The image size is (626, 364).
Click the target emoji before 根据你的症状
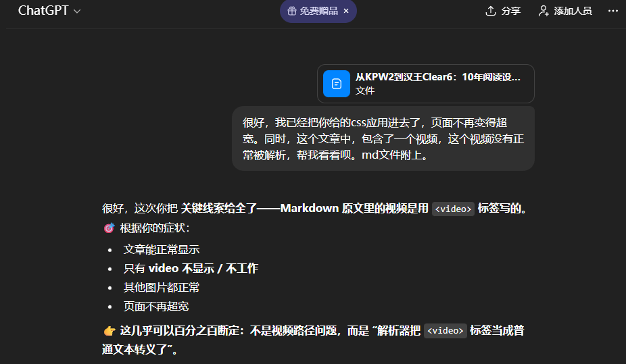click(109, 228)
